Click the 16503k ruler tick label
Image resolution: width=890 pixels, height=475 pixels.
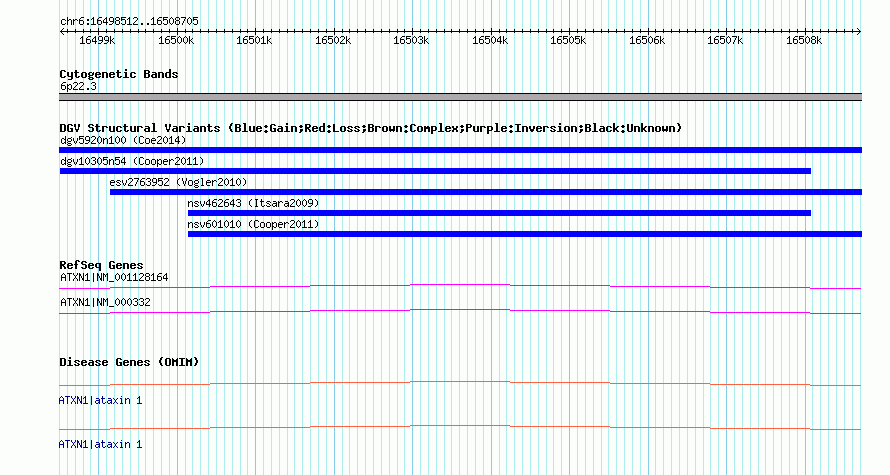pos(412,40)
